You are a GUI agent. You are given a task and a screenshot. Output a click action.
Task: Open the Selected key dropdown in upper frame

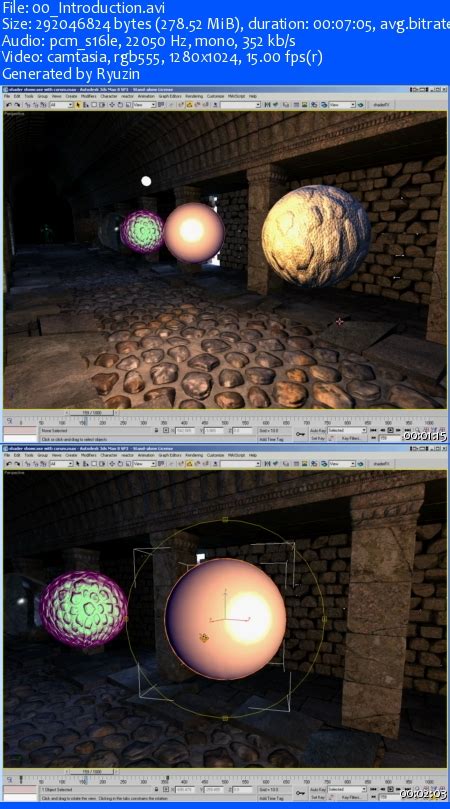[x=347, y=430]
